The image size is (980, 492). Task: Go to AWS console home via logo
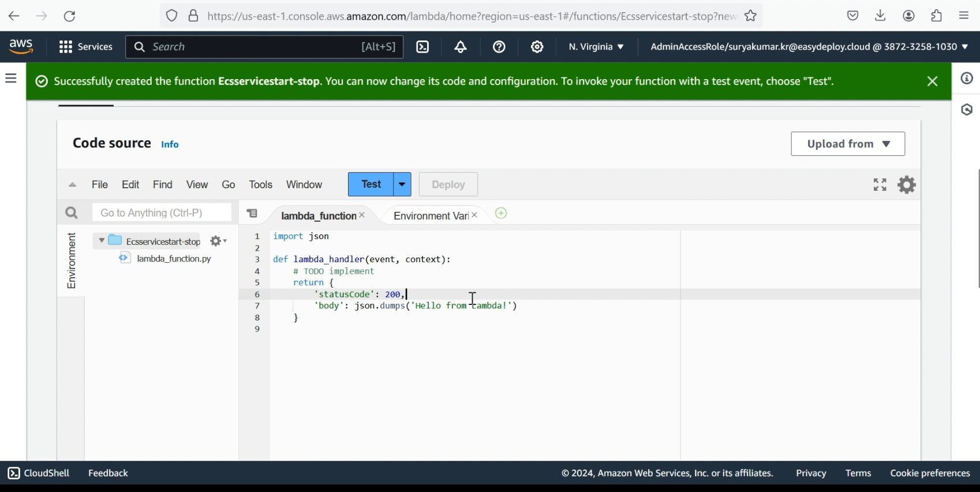coord(21,47)
